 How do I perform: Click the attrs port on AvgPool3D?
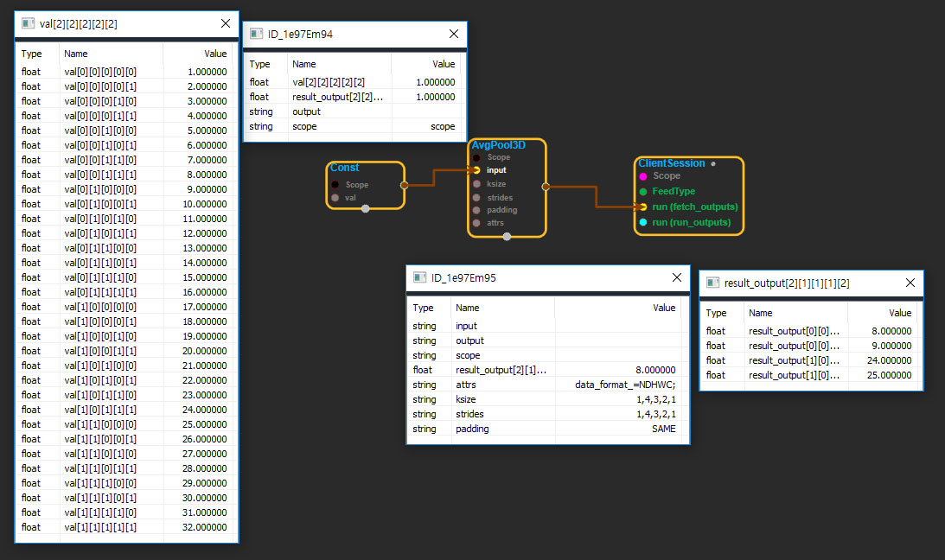[476, 223]
